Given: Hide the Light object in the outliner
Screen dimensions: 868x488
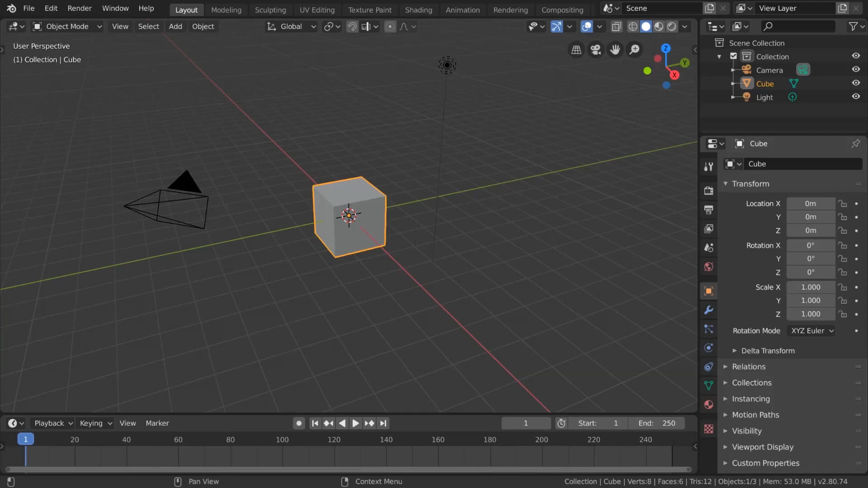Looking at the screenshot, I should pos(856,96).
